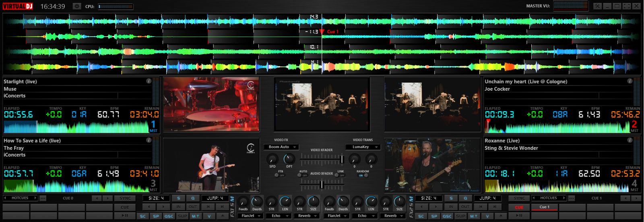Screen dimensions: 644x222
Task: Click left deck jump forward icon
Action: 222,207
